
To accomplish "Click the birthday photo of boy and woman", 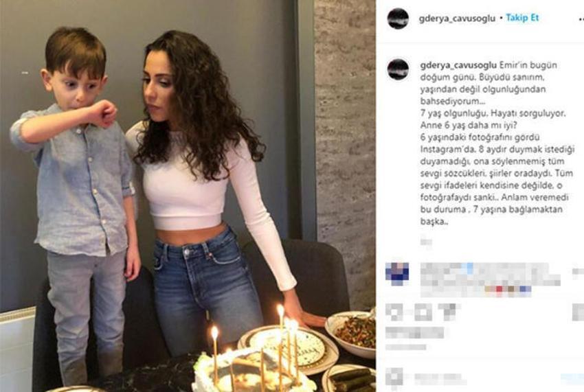I will tap(188, 196).
